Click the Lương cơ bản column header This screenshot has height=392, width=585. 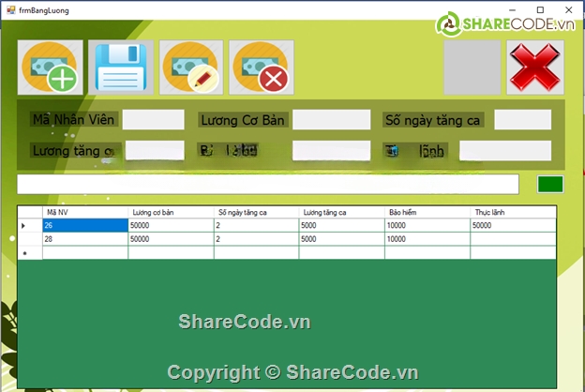click(x=171, y=213)
